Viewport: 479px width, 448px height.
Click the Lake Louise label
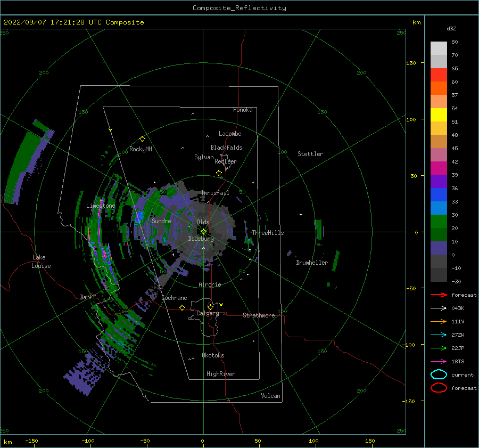coord(41,262)
